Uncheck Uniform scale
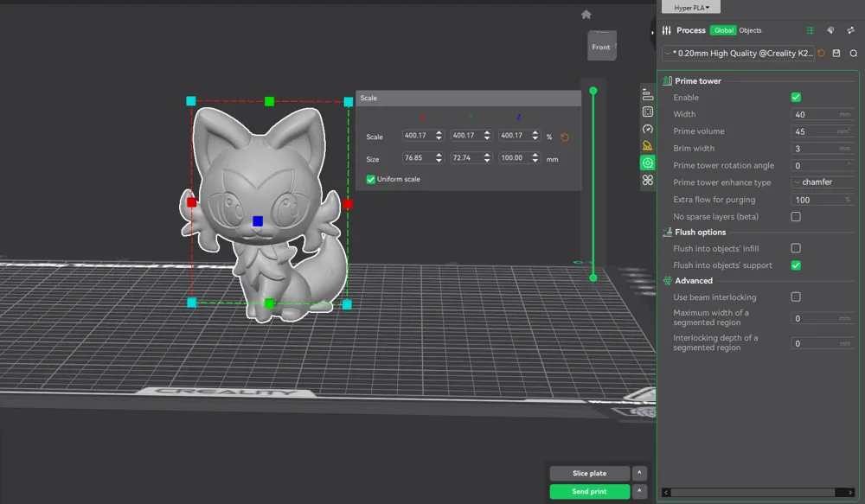865x504 pixels. 371,179
